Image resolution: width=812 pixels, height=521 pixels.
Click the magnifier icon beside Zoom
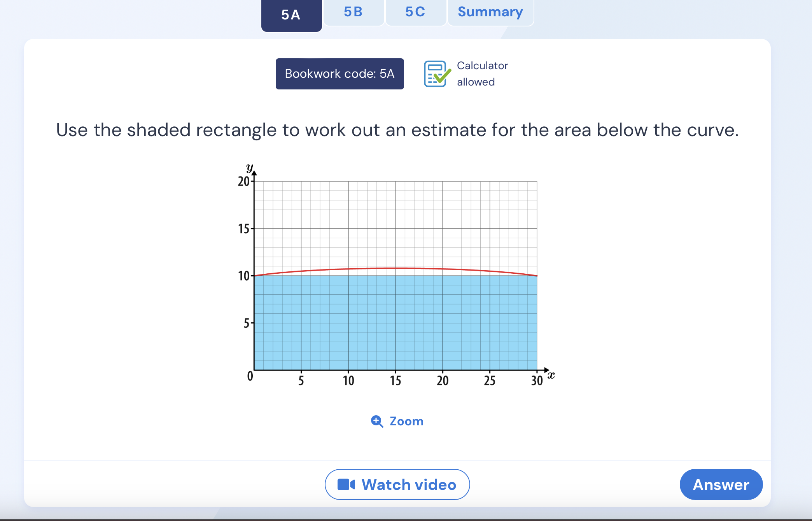click(x=377, y=421)
